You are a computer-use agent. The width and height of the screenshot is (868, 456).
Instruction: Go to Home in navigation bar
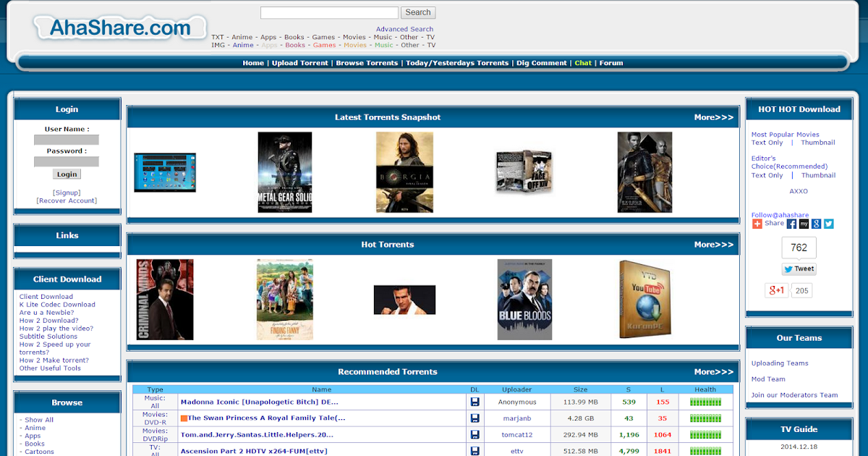coord(253,63)
